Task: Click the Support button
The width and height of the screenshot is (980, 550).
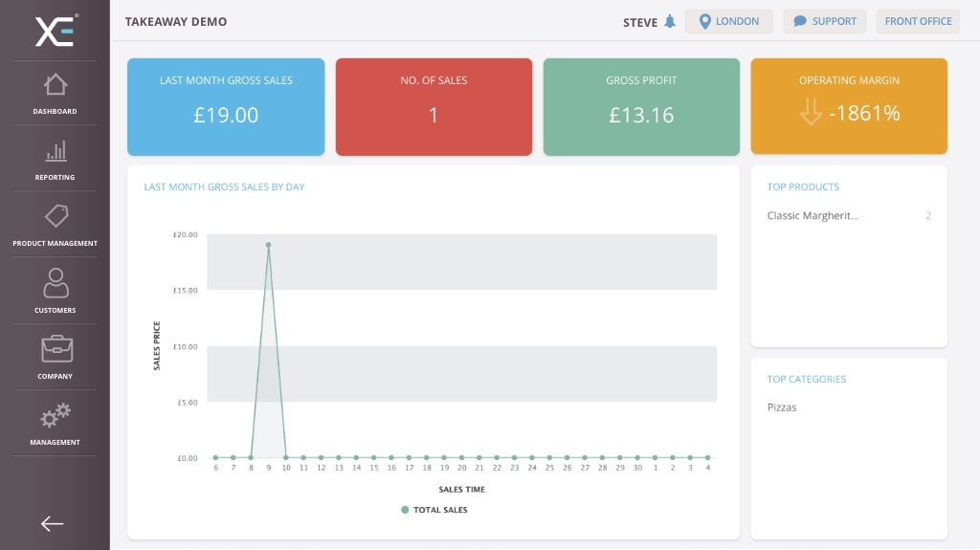Action: tap(824, 21)
